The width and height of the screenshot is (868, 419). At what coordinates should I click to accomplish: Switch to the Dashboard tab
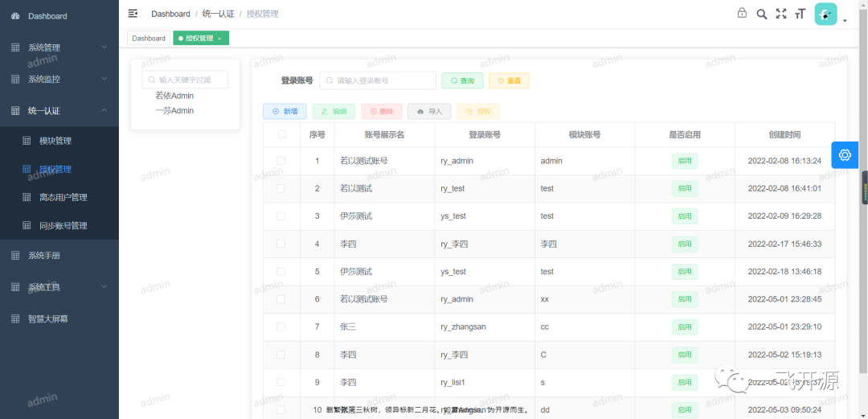click(x=149, y=39)
